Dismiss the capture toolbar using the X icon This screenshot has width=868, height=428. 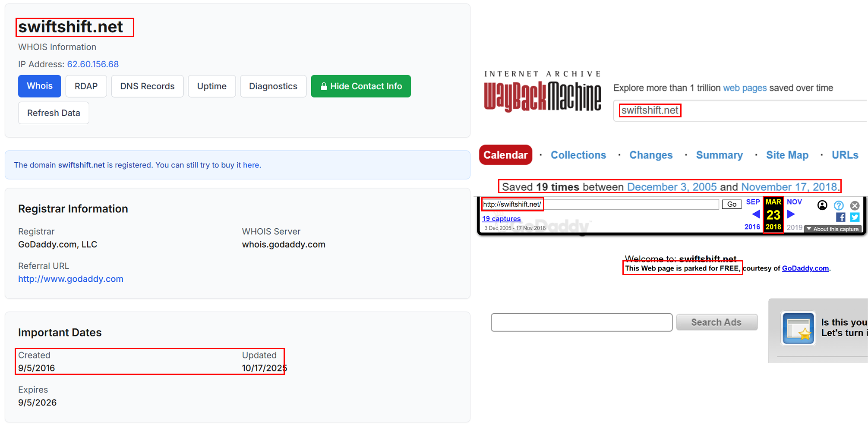[855, 205]
